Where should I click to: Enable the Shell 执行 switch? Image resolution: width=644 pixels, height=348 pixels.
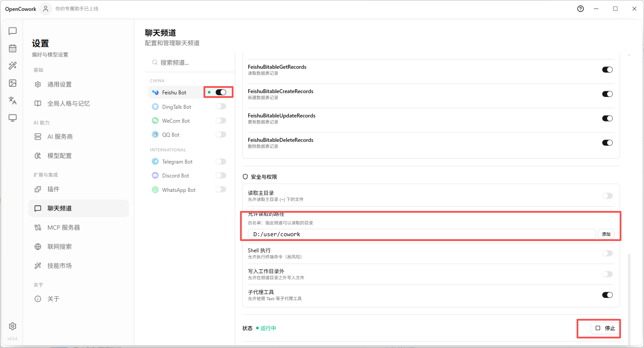coord(607,253)
